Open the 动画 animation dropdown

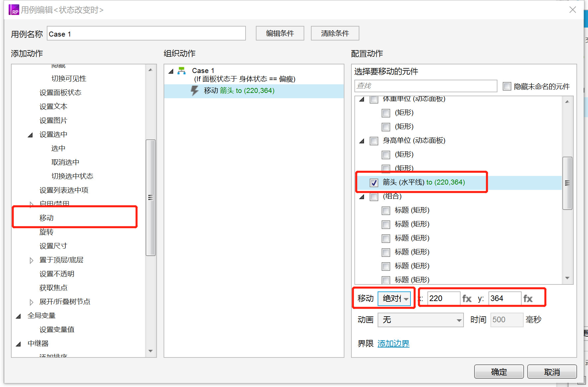[421, 320]
